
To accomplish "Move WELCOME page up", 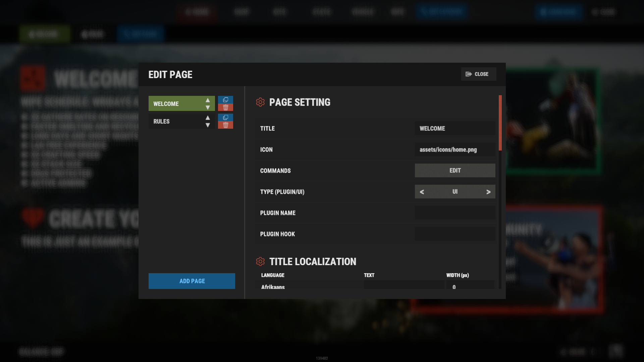I will pos(208,100).
